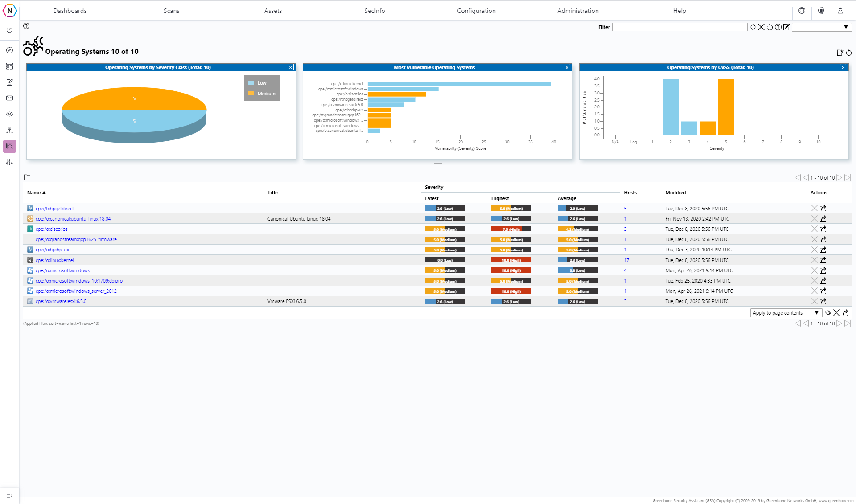The image size is (856, 504).
Task: Sort table by Name column
Action: coord(36,193)
